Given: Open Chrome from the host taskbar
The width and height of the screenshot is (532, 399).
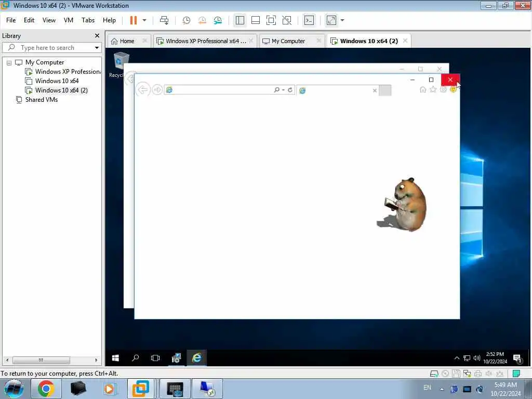Looking at the screenshot, I should (46, 389).
